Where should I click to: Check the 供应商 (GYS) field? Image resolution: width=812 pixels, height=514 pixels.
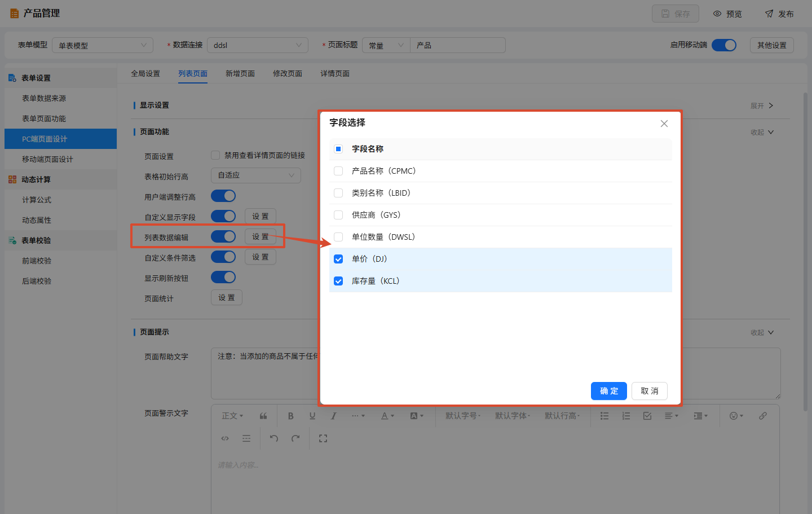click(338, 215)
